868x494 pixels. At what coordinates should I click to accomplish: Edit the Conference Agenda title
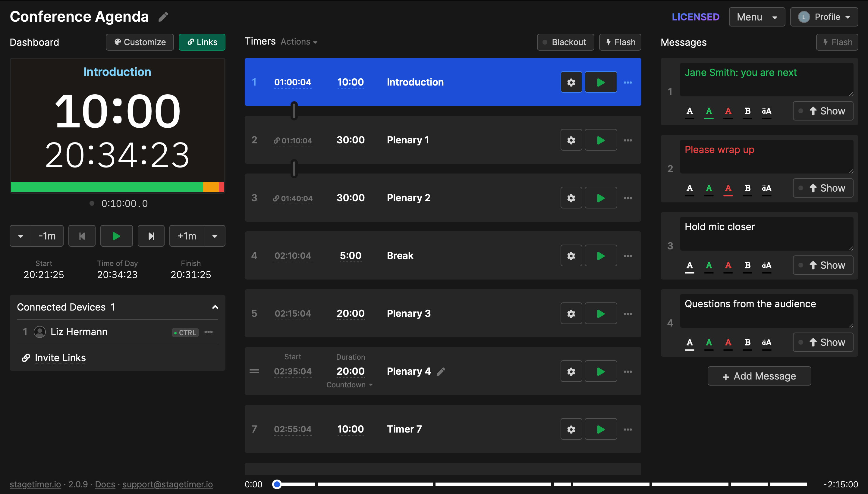[x=163, y=17]
